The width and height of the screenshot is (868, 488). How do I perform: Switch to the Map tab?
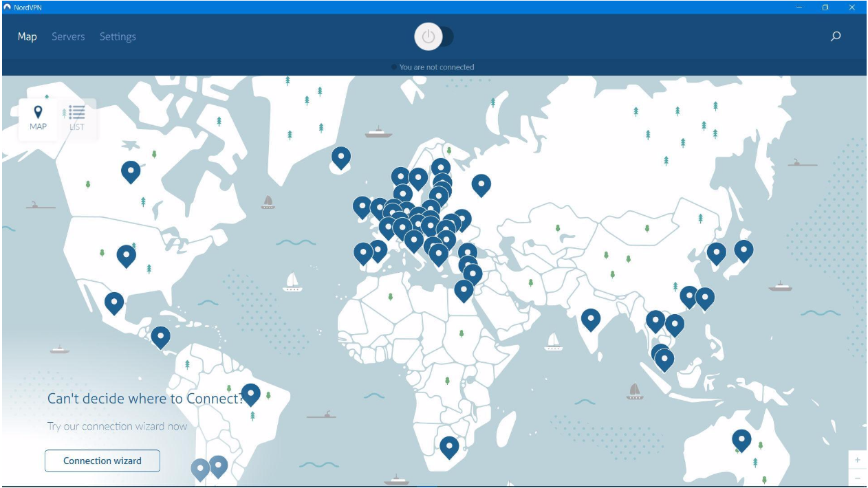(27, 36)
